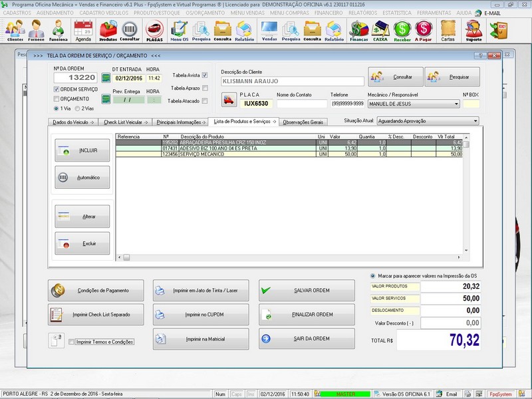Open the Cartas scroll icon
This screenshot has width=532, height=399.
448,31
